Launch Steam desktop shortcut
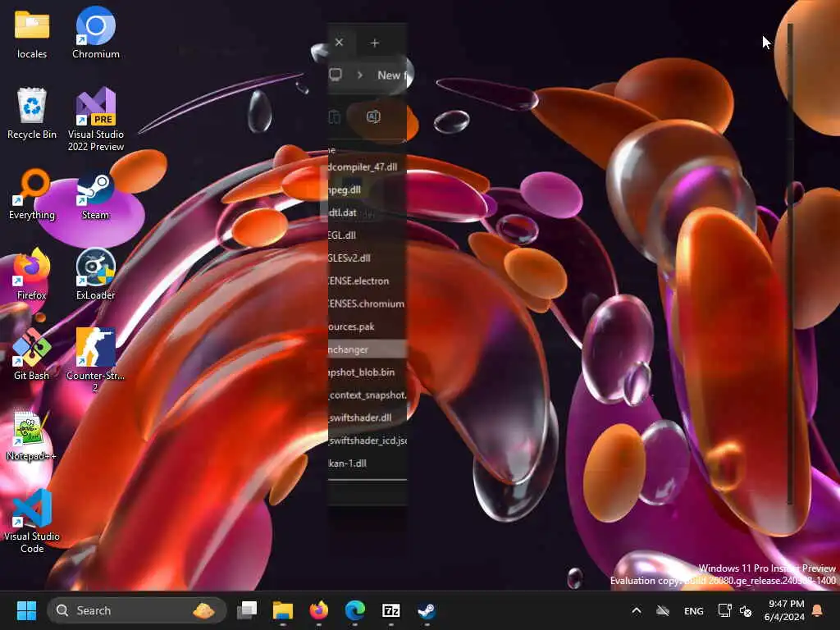The width and height of the screenshot is (840, 630). [x=95, y=195]
